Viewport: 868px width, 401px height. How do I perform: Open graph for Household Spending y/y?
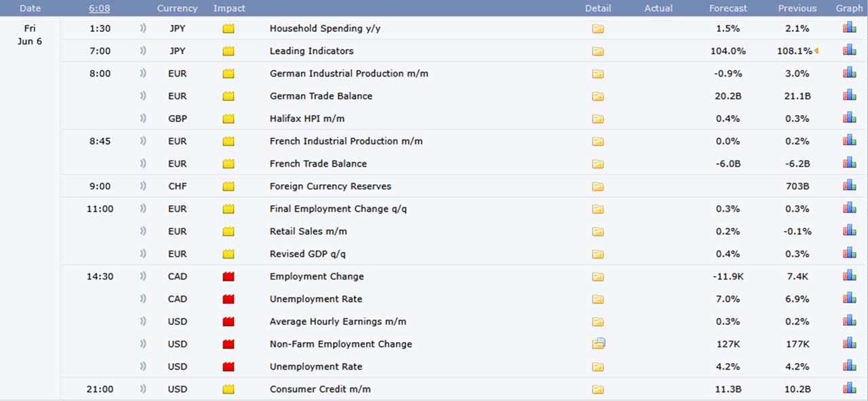coord(849,28)
